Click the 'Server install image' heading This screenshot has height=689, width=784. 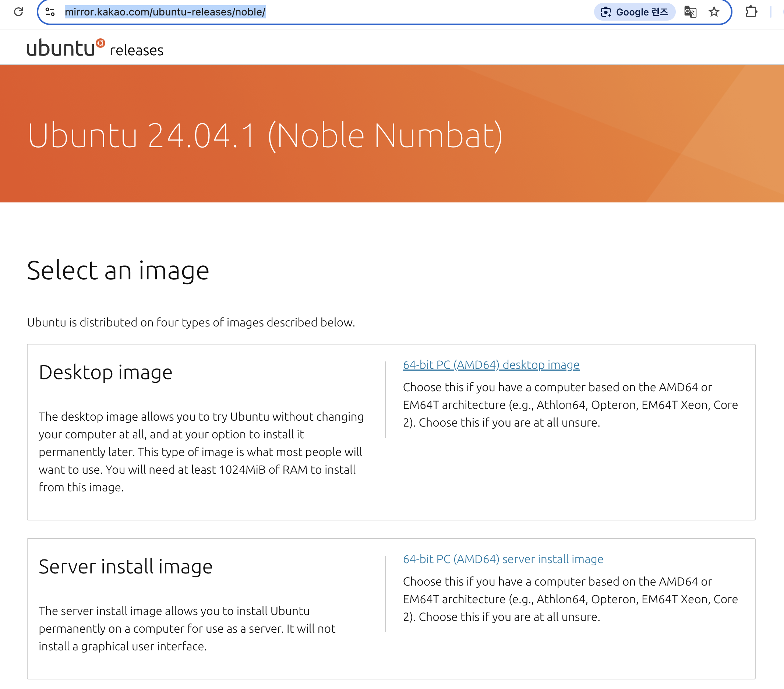click(x=126, y=567)
